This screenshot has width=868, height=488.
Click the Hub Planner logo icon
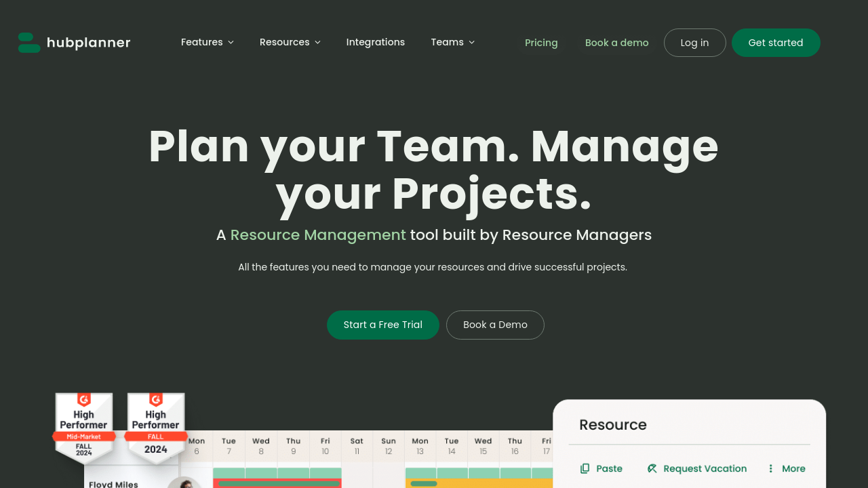click(29, 43)
